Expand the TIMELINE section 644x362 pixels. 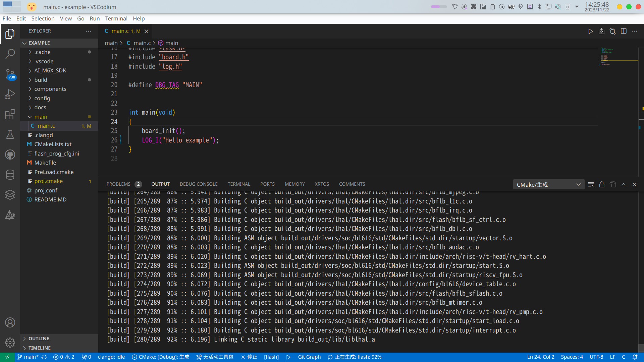(59, 348)
